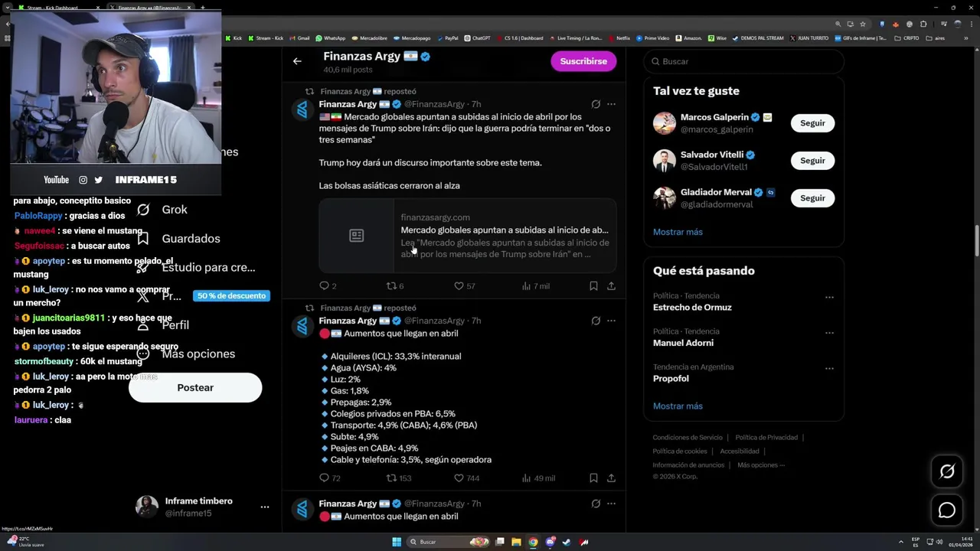The height and width of the screenshot is (551, 980).
Task: Open the finanzasargy.com link card
Action: [x=468, y=236]
